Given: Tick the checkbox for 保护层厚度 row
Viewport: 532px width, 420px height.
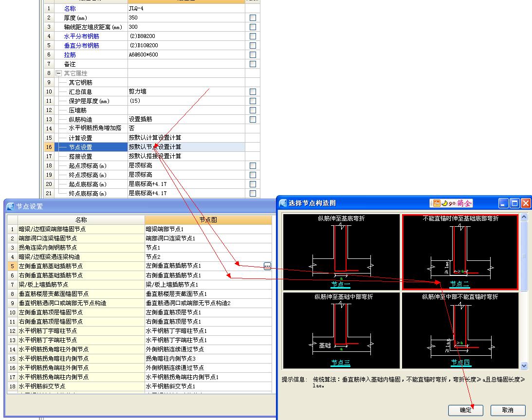Looking at the screenshot, I should click(253, 101).
